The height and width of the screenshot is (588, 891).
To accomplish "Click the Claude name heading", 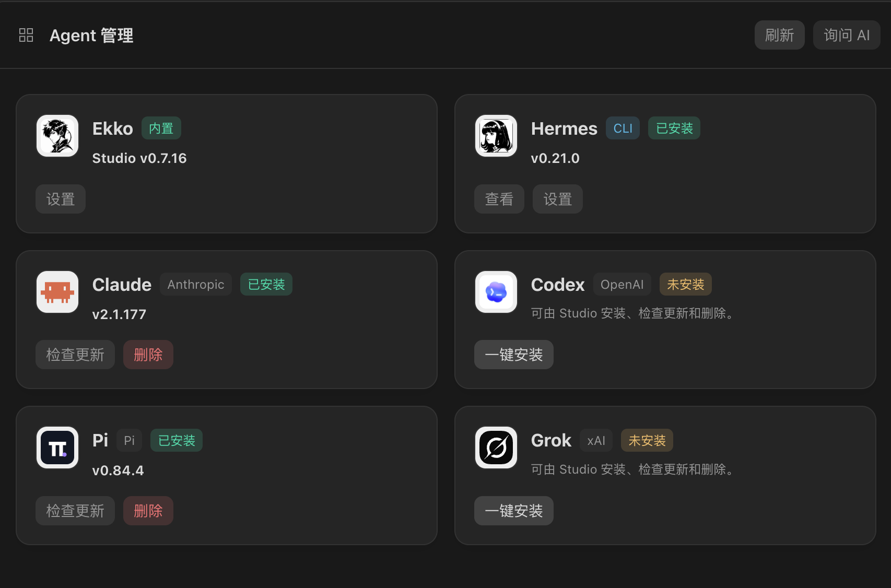I will [122, 285].
